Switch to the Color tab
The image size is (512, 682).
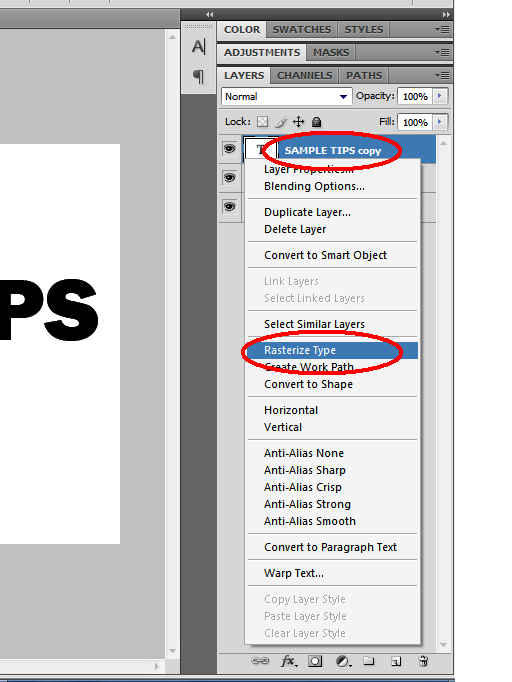pos(242,30)
